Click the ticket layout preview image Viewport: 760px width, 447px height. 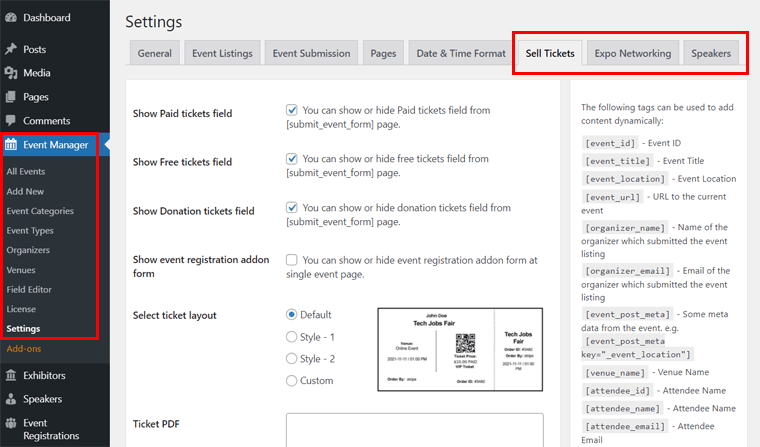click(460, 350)
